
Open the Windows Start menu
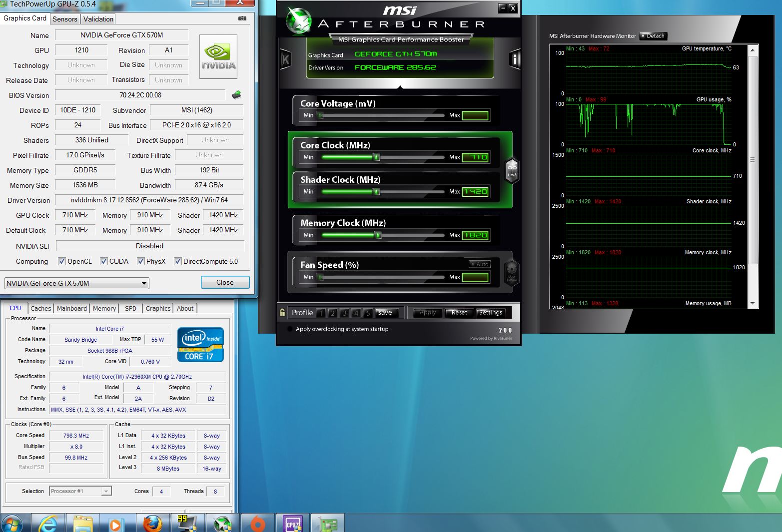[x=12, y=524]
